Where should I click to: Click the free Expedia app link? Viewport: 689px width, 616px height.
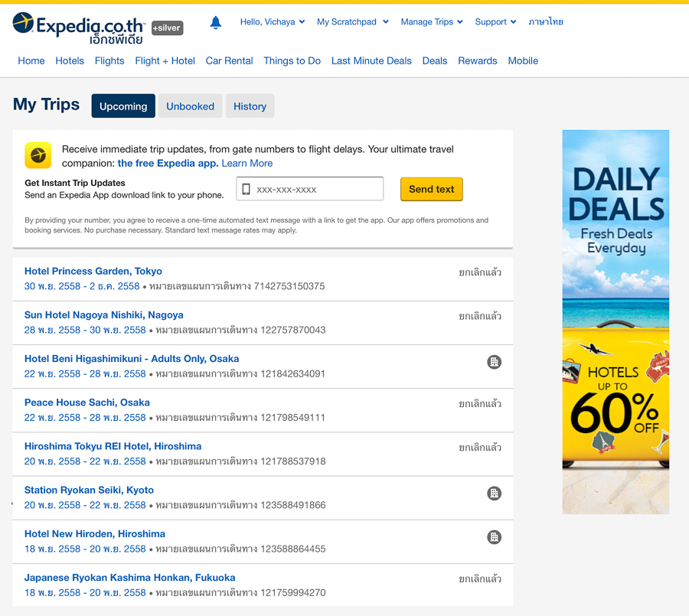[168, 163]
